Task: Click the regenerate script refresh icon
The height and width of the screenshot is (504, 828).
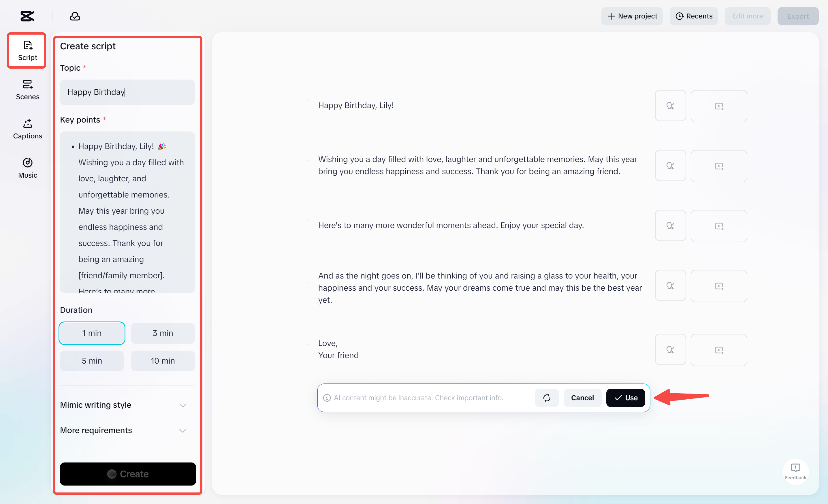Action: 547,398
